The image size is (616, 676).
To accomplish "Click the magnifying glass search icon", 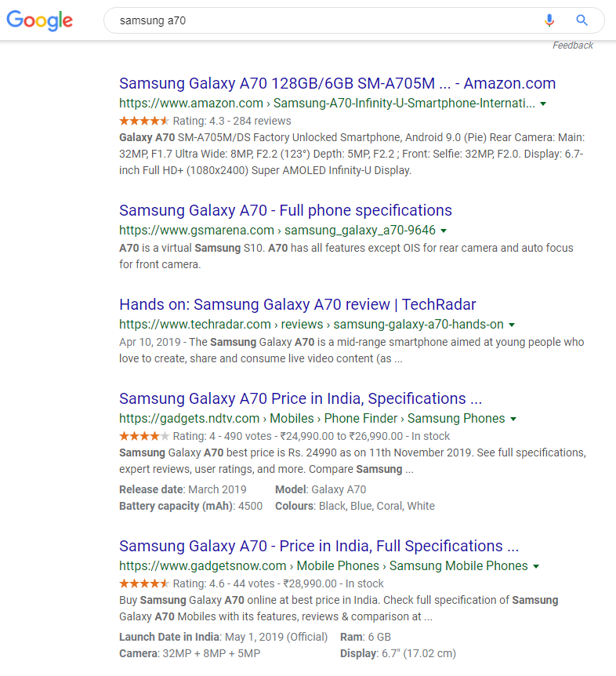I will coord(582,20).
